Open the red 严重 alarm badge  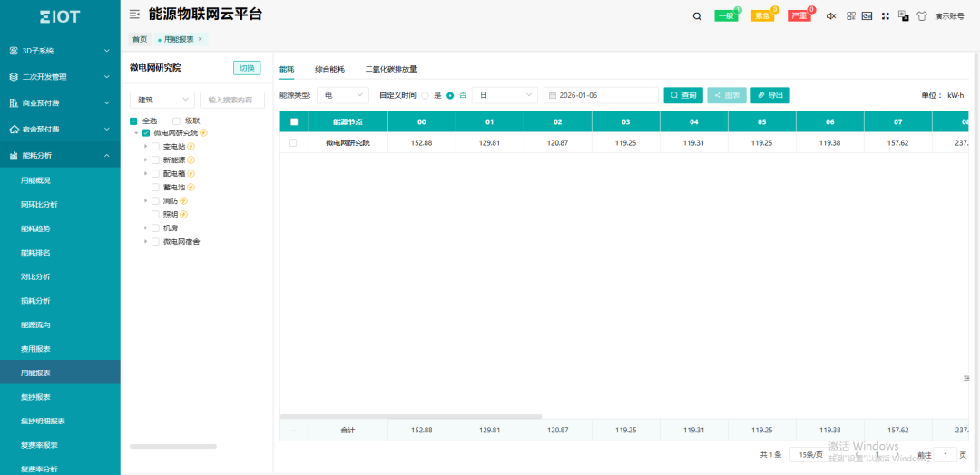[799, 16]
